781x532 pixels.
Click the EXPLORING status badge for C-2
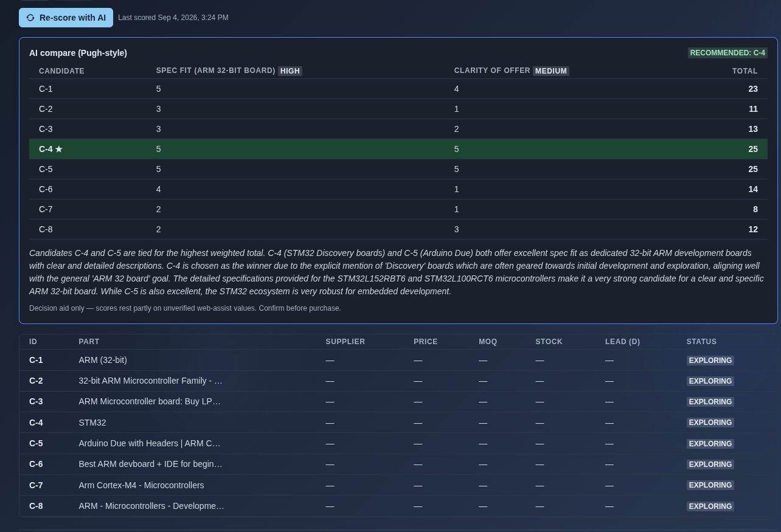(x=710, y=381)
